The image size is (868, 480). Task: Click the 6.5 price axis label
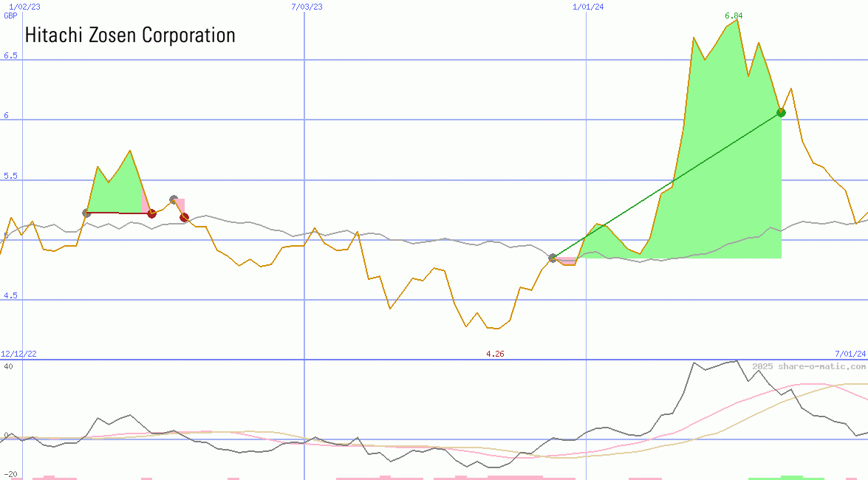(x=10, y=56)
